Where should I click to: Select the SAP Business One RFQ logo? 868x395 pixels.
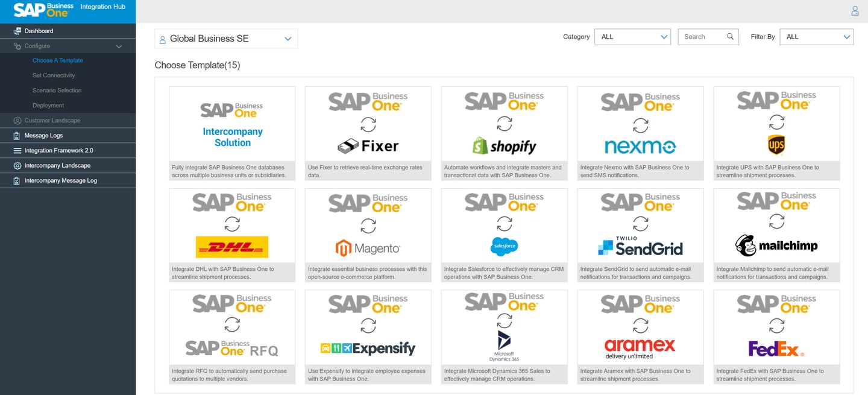pyautogui.click(x=232, y=349)
